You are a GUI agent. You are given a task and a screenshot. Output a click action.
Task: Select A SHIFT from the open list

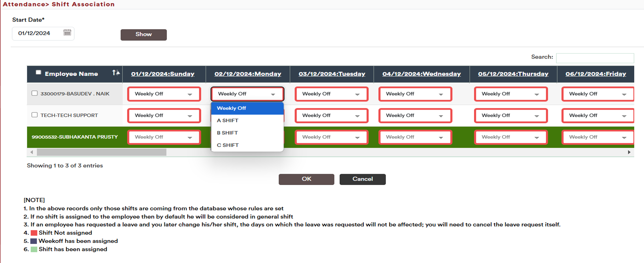(228, 120)
